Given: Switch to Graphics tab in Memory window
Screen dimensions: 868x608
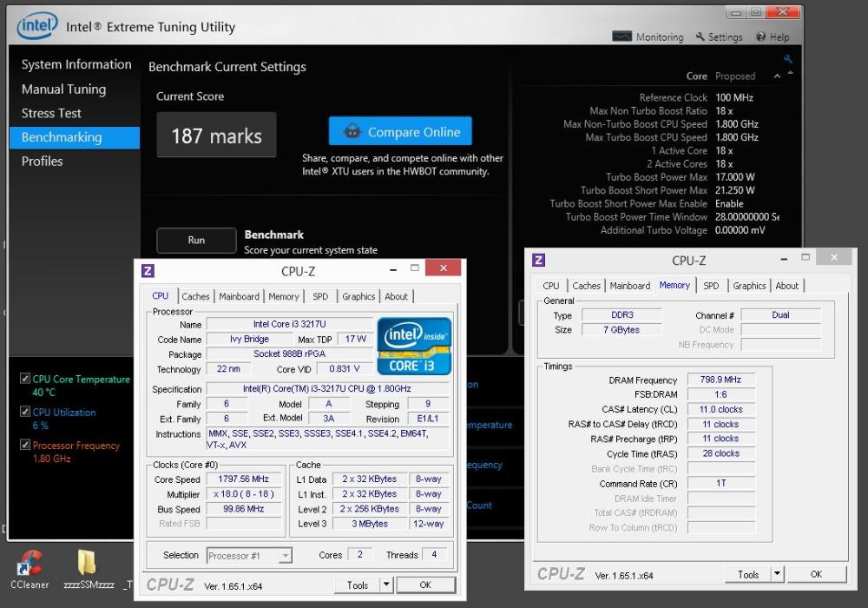Looking at the screenshot, I should (749, 286).
